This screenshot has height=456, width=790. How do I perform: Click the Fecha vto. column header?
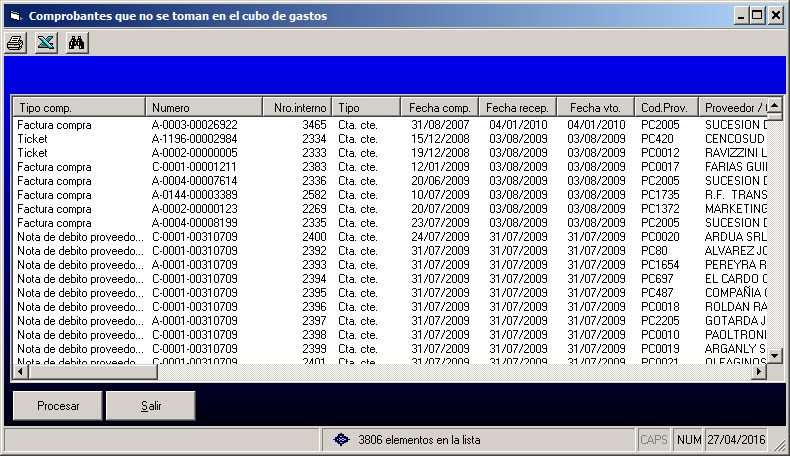pos(596,107)
